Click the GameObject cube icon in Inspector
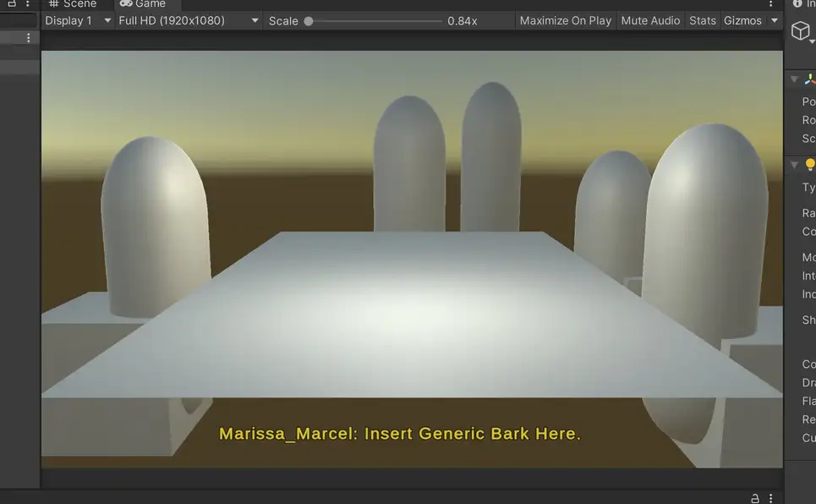 pos(800,32)
